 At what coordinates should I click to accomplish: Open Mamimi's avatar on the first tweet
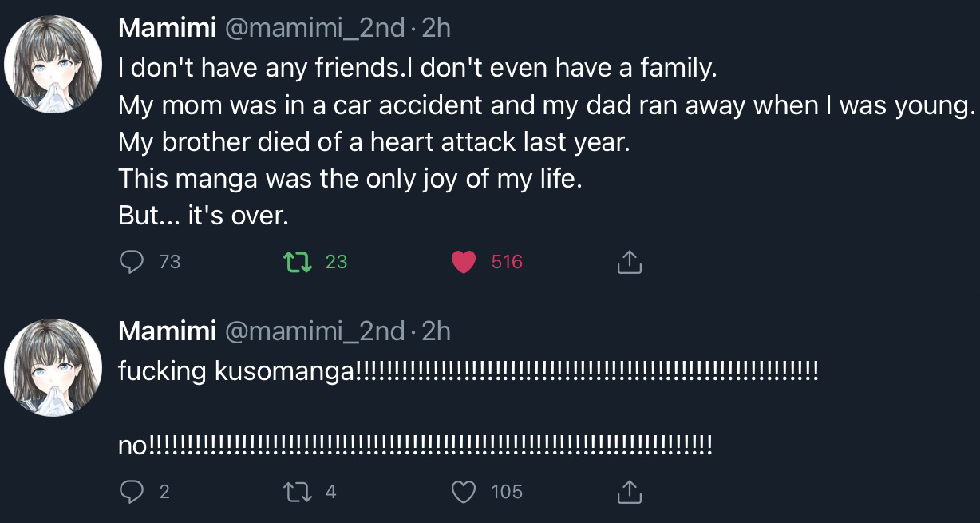point(53,65)
